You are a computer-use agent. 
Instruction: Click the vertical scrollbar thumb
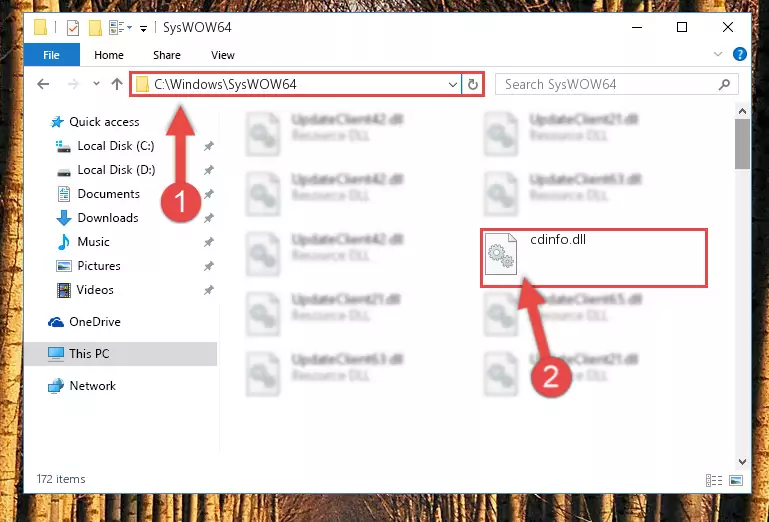pyautogui.click(x=742, y=144)
